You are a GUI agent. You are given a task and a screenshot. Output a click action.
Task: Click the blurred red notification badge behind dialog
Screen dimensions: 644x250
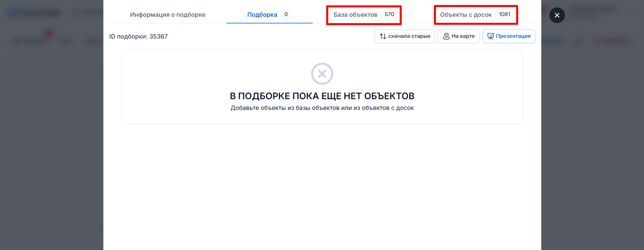[49, 34]
